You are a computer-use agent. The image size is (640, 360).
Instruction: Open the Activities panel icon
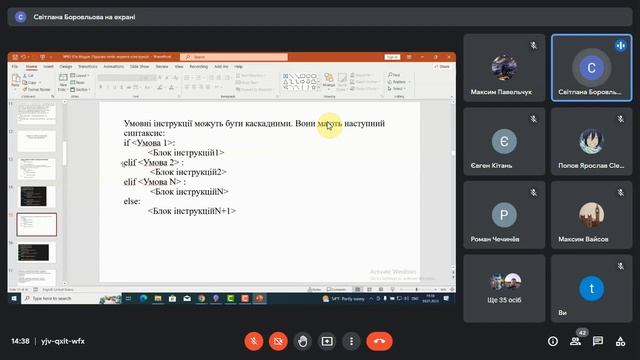pos(620,341)
